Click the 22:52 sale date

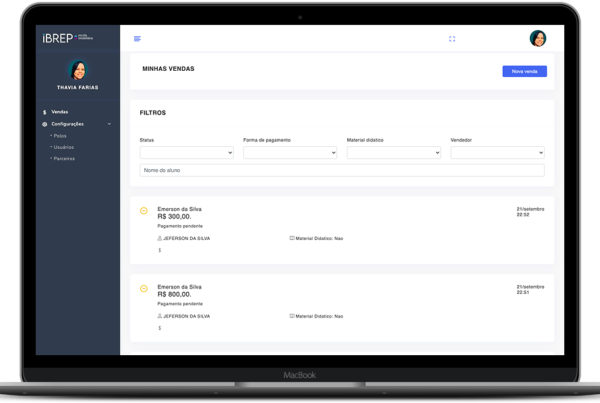tap(530, 212)
